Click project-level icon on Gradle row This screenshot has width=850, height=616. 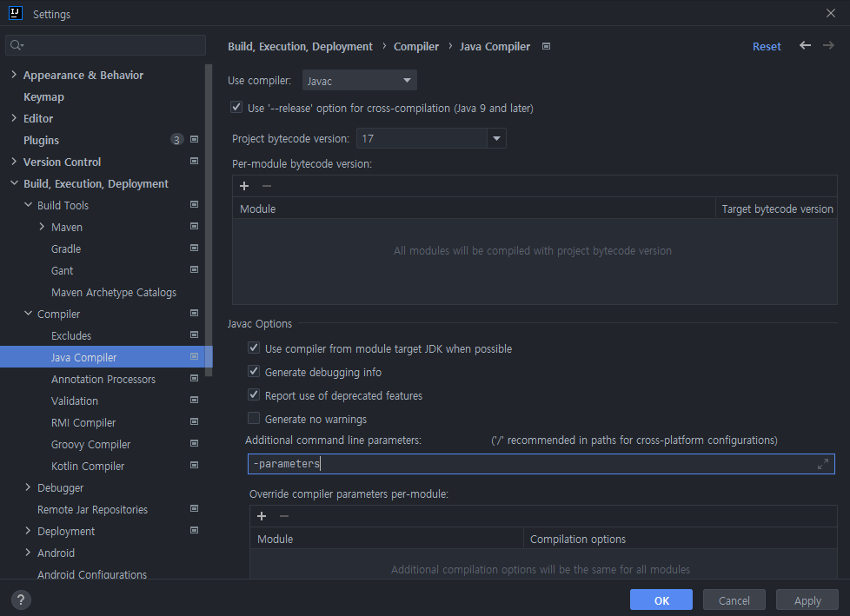(x=194, y=248)
